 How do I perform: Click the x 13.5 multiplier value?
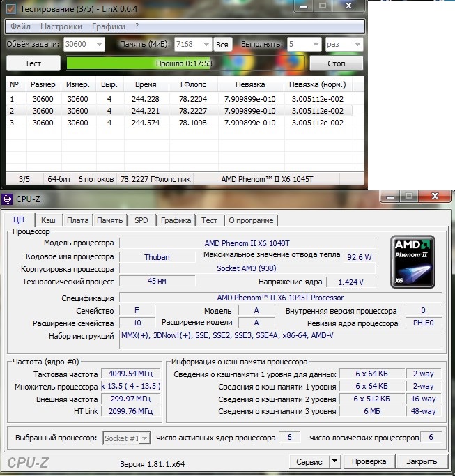(130, 386)
